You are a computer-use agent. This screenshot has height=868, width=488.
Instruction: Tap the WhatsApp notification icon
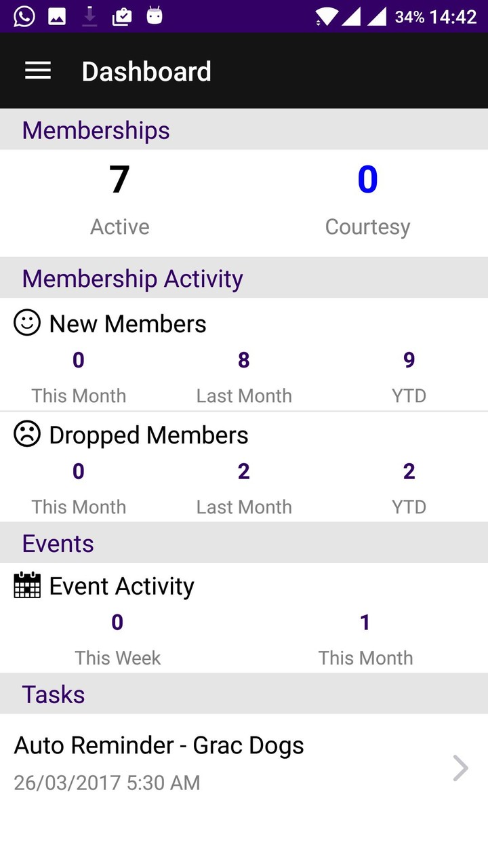[x=24, y=16]
